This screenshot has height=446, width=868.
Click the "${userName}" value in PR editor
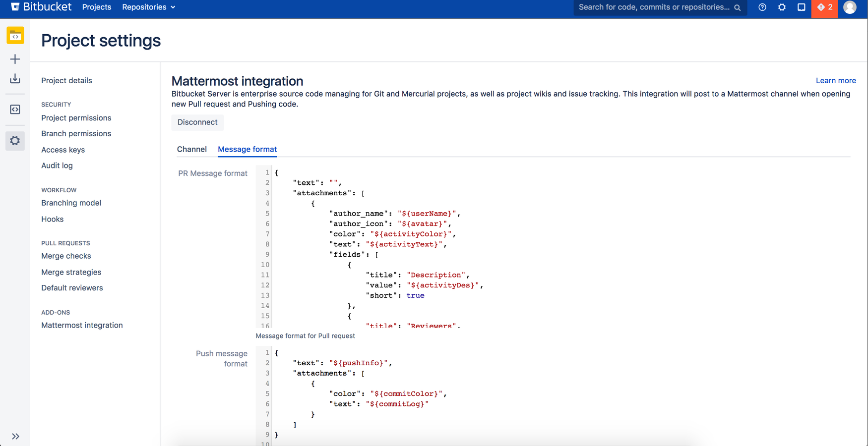[x=427, y=214]
